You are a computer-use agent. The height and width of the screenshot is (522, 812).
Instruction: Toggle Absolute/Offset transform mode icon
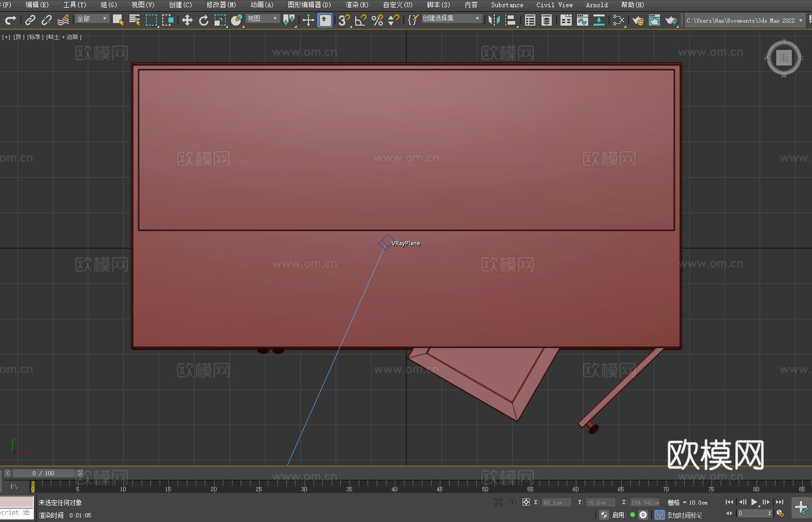click(x=526, y=502)
